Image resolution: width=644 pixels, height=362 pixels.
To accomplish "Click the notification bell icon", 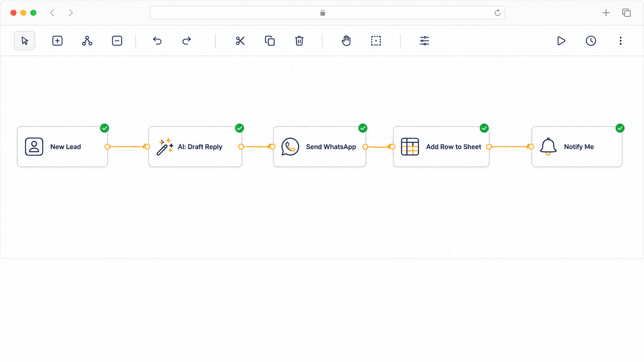I will tap(548, 147).
